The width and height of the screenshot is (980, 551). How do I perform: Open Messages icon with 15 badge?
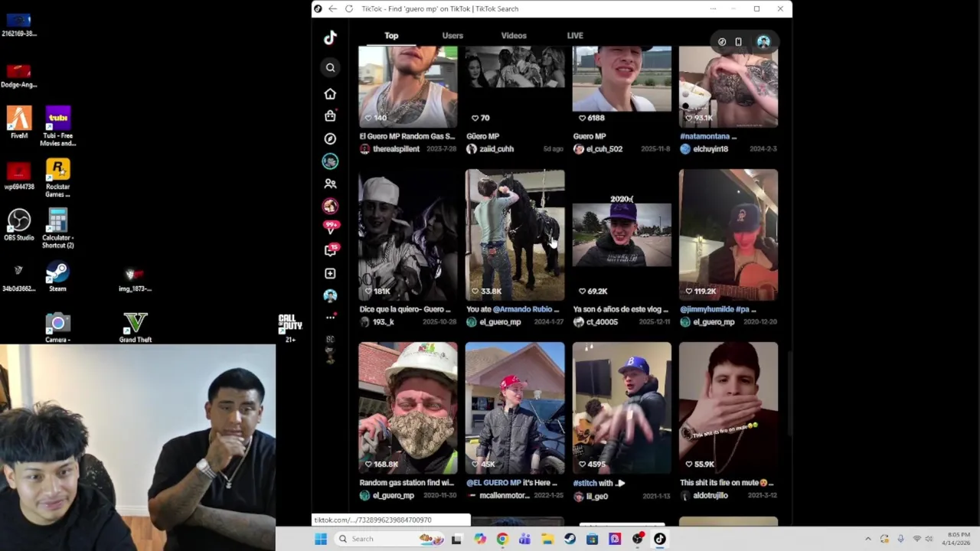[x=330, y=250]
